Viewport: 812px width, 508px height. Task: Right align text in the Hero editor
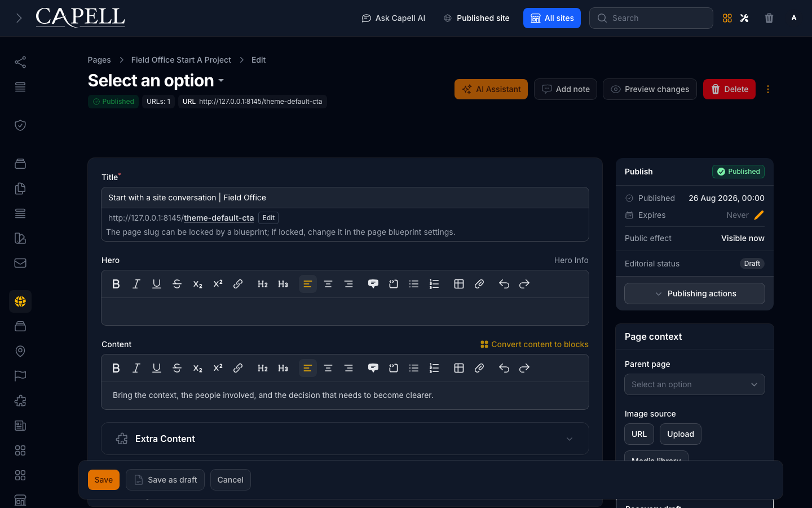(348, 284)
